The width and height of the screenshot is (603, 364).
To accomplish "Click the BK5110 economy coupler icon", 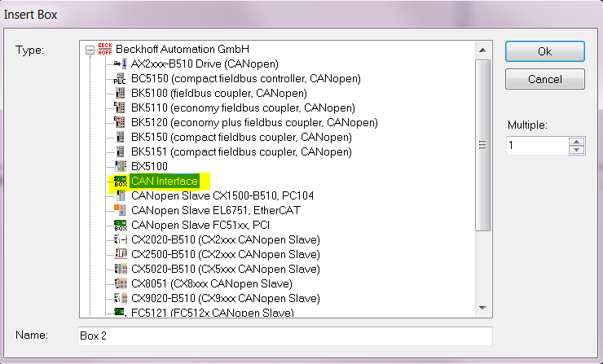I will pyautogui.click(x=120, y=107).
